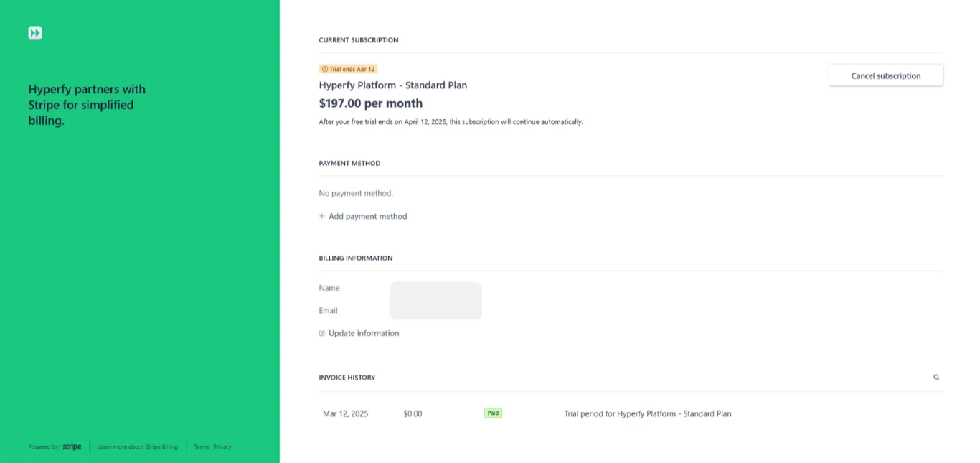Click the Paid status badge
The height and width of the screenshot is (463, 980).
(x=493, y=413)
